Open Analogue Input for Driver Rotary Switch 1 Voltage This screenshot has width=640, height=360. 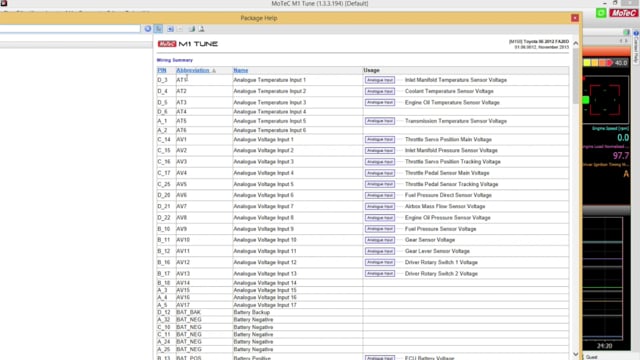(x=380, y=262)
